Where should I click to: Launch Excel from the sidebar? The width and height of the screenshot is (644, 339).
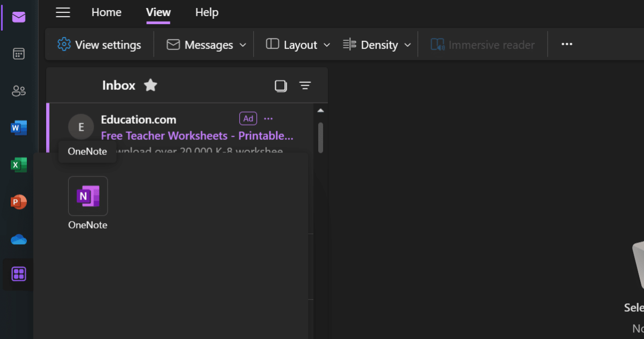pyautogui.click(x=19, y=165)
